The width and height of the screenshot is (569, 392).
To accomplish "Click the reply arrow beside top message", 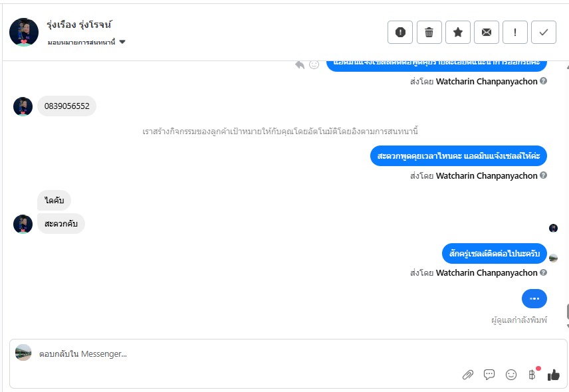I will (x=300, y=64).
